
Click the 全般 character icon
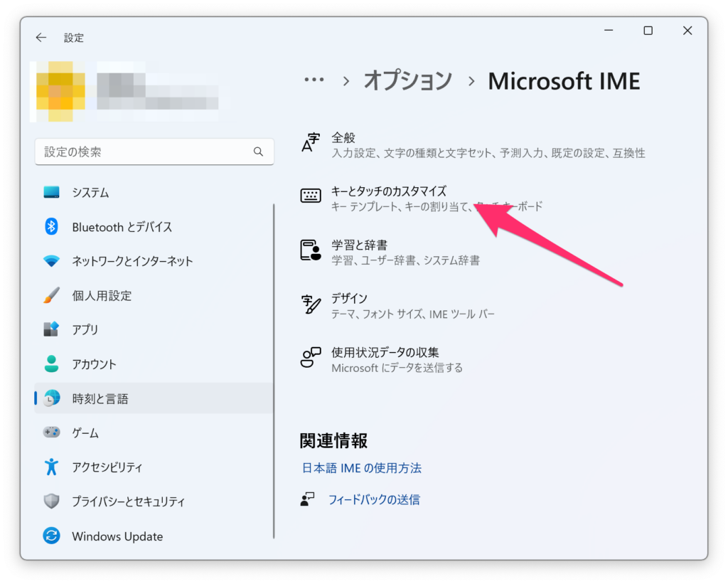pos(311,143)
